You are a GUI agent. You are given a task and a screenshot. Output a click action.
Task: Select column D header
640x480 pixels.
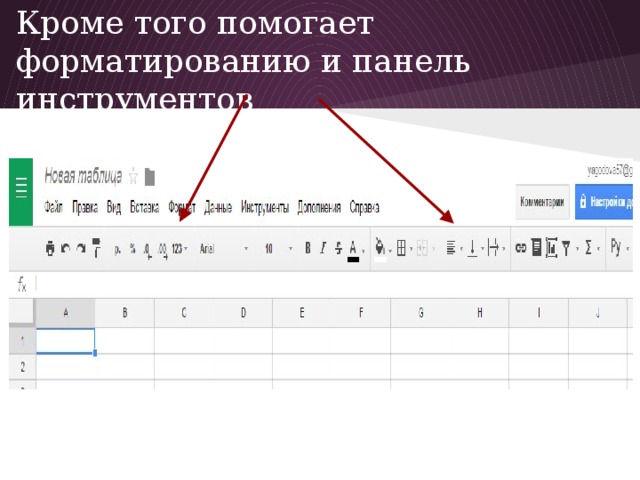point(243,313)
